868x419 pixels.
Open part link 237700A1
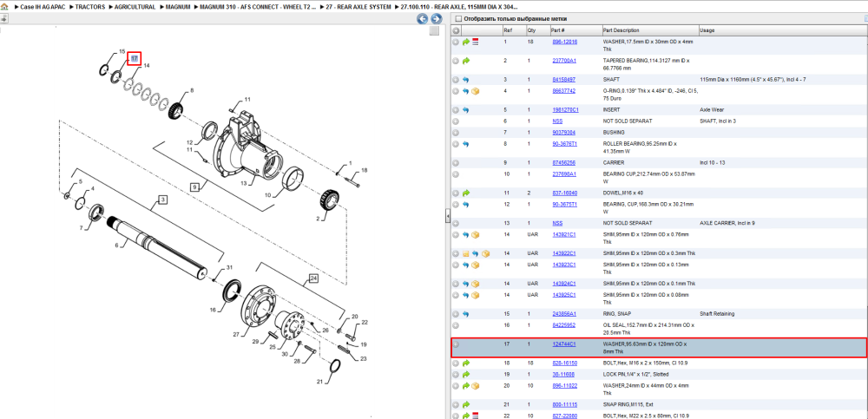tap(564, 61)
